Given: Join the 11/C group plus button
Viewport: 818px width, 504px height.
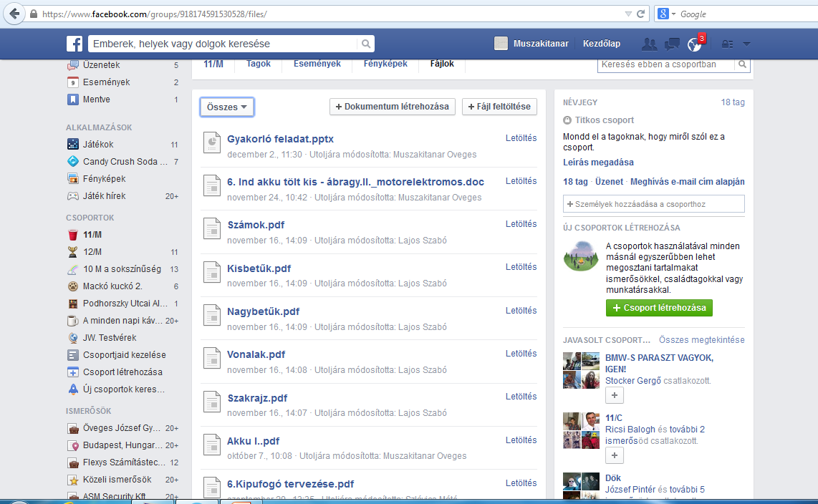Looking at the screenshot, I should pos(615,455).
